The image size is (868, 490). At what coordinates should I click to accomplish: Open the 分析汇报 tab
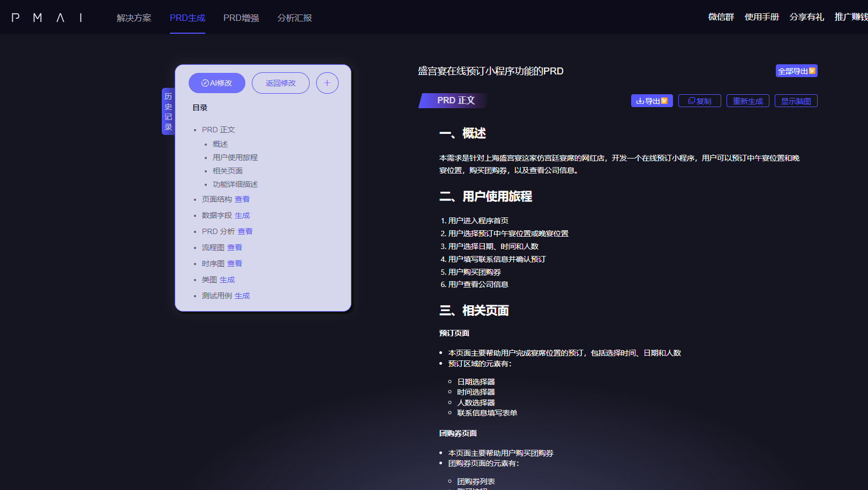(x=295, y=18)
